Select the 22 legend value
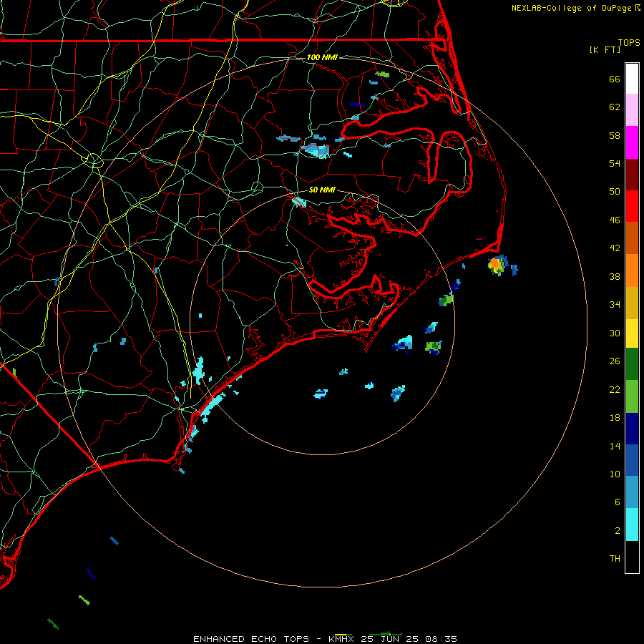 615,389
